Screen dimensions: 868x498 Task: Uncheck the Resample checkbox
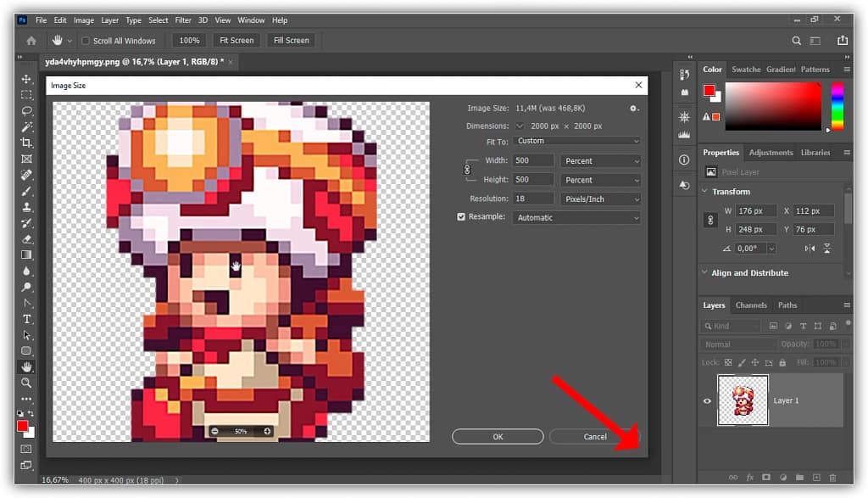point(461,216)
